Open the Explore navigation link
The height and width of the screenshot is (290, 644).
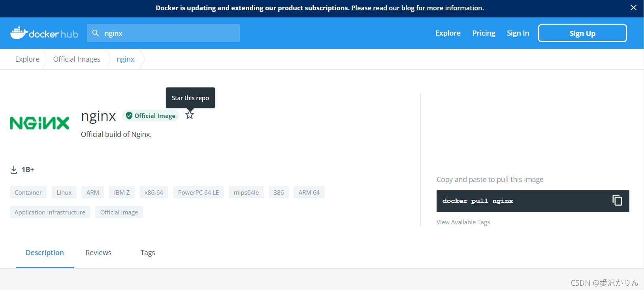[448, 33]
